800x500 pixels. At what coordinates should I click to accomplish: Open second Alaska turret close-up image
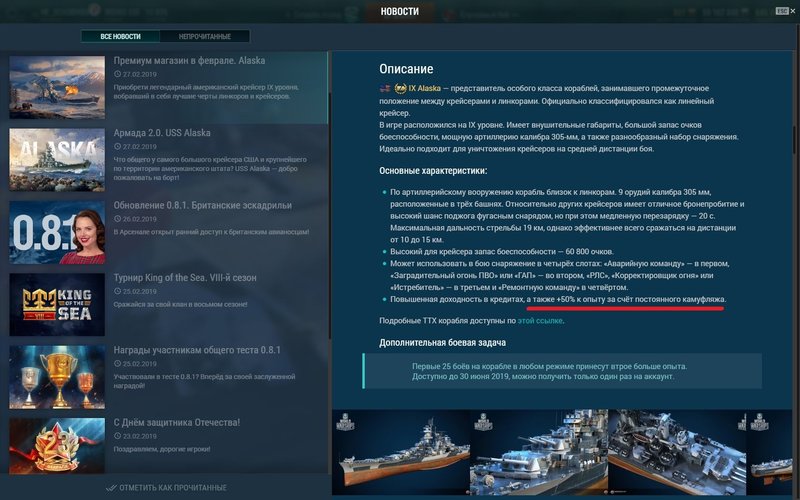[x=539, y=452]
